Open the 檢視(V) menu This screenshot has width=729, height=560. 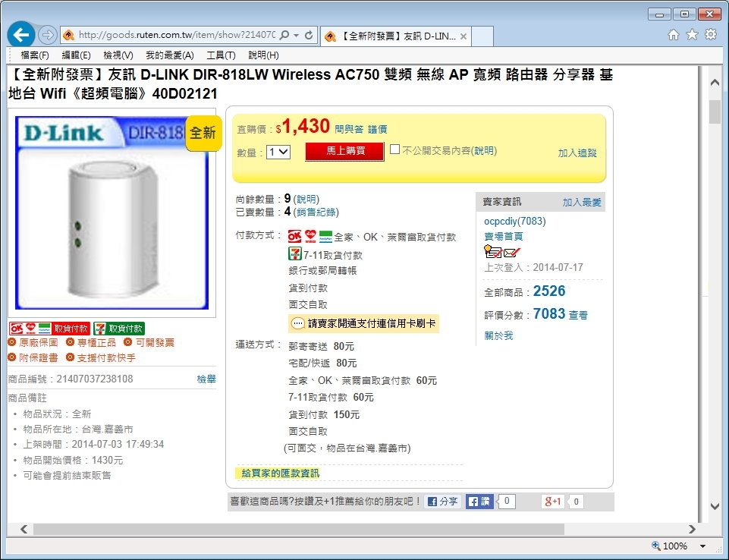(118, 55)
